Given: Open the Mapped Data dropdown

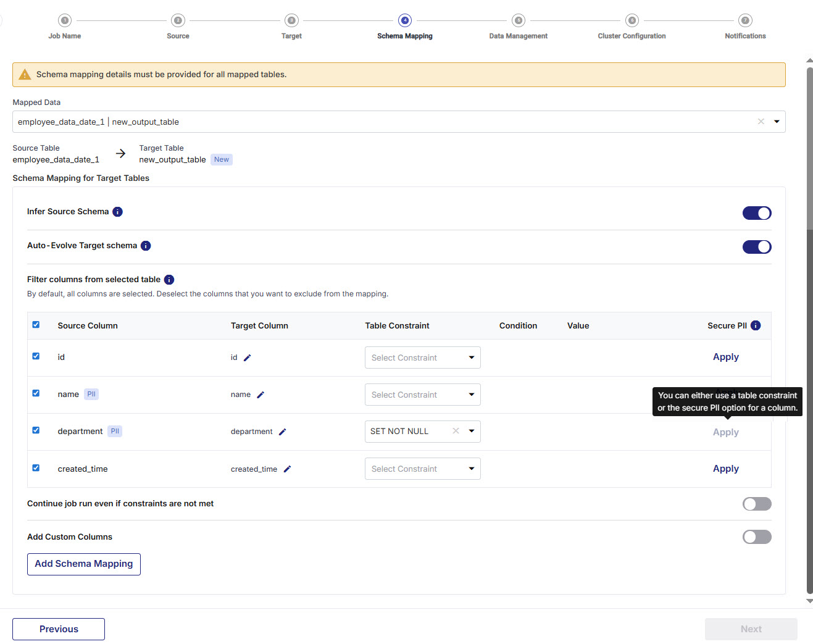Looking at the screenshot, I should 776,122.
